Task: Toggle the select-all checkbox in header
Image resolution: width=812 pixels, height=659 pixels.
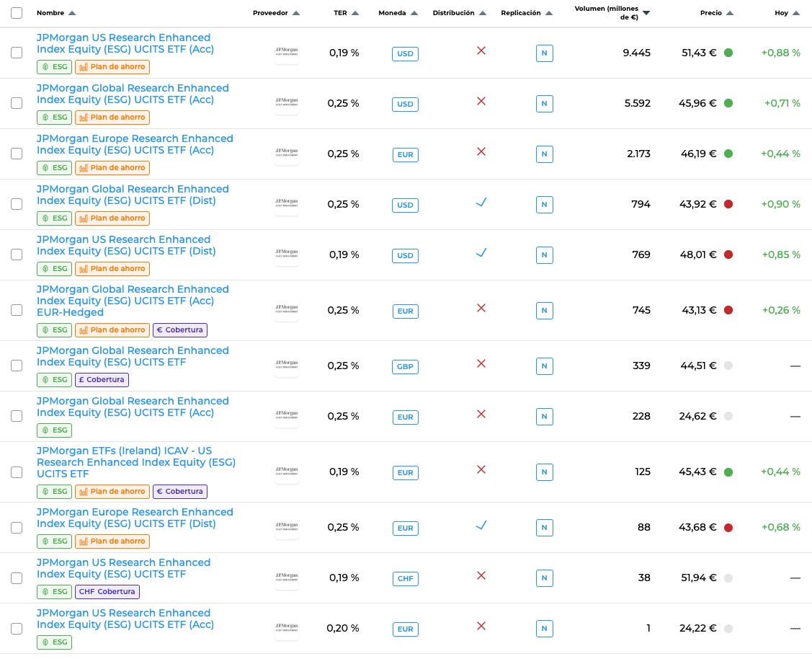Action: click(x=17, y=13)
